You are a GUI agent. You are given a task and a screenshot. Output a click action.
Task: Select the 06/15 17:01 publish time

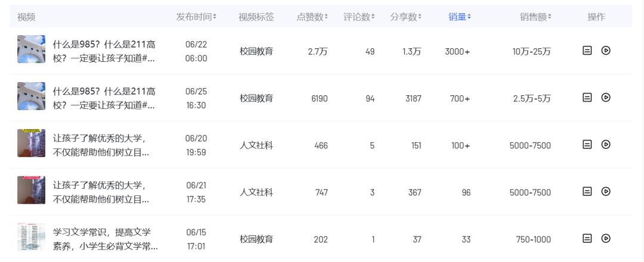tap(196, 239)
